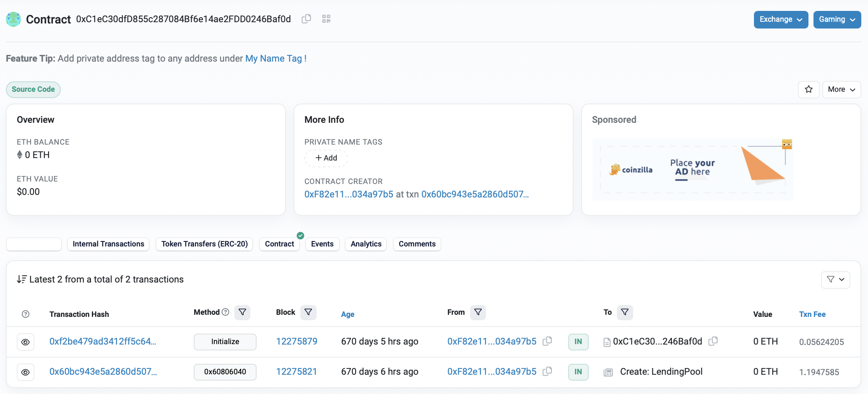Open the Gaming dropdown menu
The image size is (868, 394).
point(837,20)
